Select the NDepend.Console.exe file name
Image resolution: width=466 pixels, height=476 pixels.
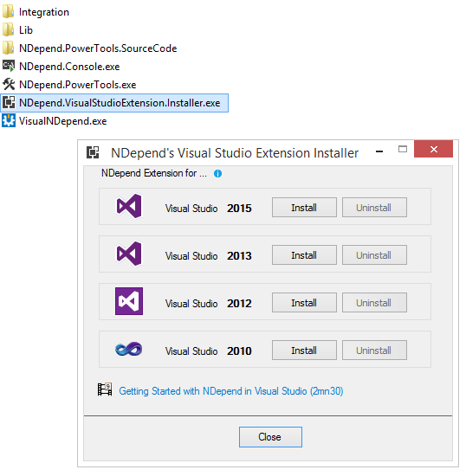tap(69, 67)
